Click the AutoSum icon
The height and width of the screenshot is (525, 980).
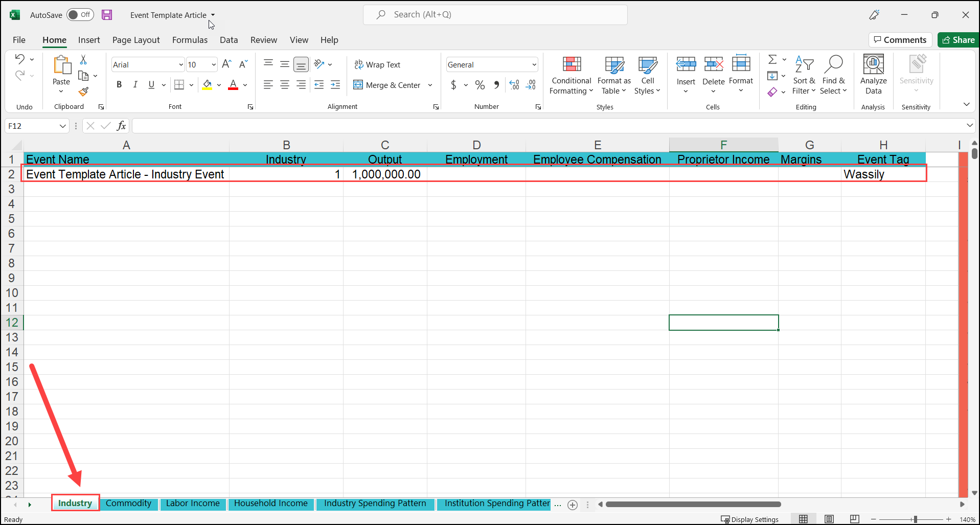772,59
